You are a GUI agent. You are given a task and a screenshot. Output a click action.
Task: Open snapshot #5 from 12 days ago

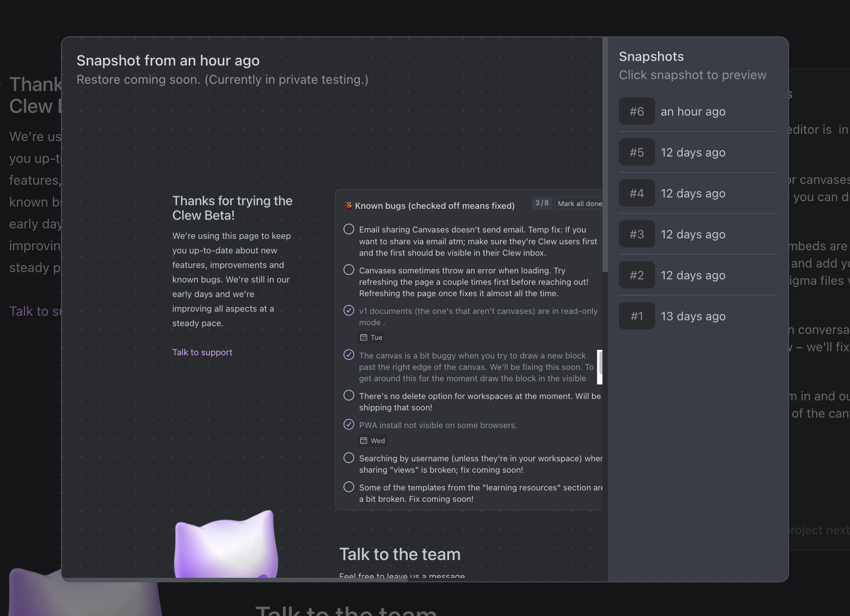[698, 152]
